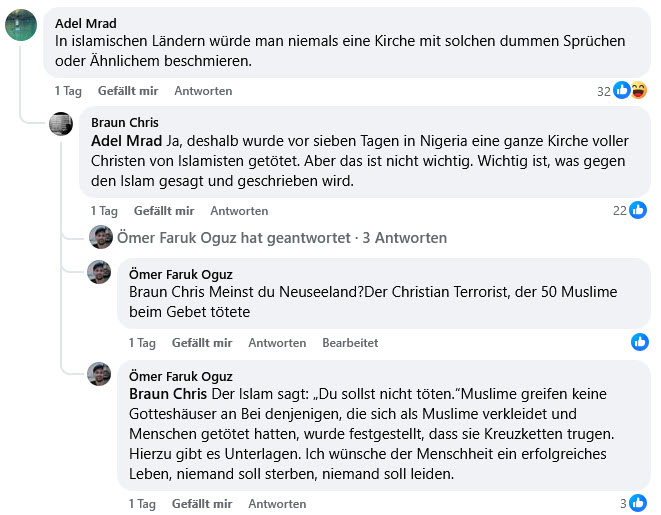Image resolution: width=661 pixels, height=515 pixels.
Task: Click Adel Mrad's profile picture
Action: click(21, 25)
